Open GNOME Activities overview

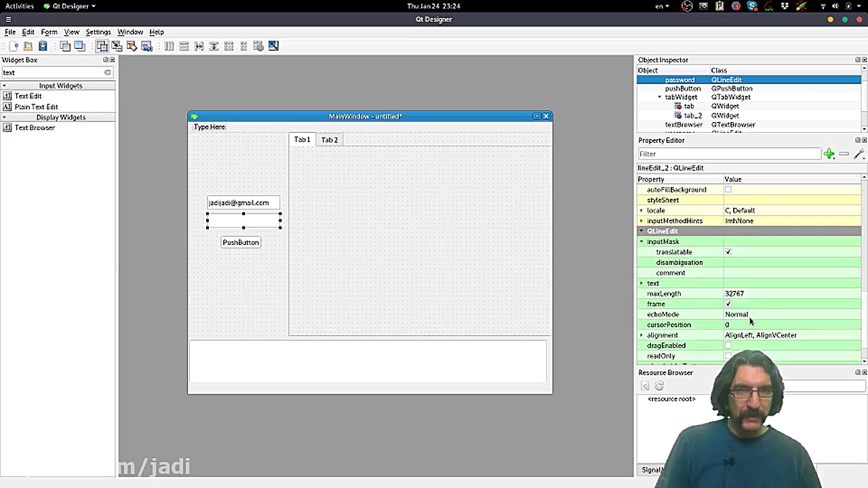[20, 6]
